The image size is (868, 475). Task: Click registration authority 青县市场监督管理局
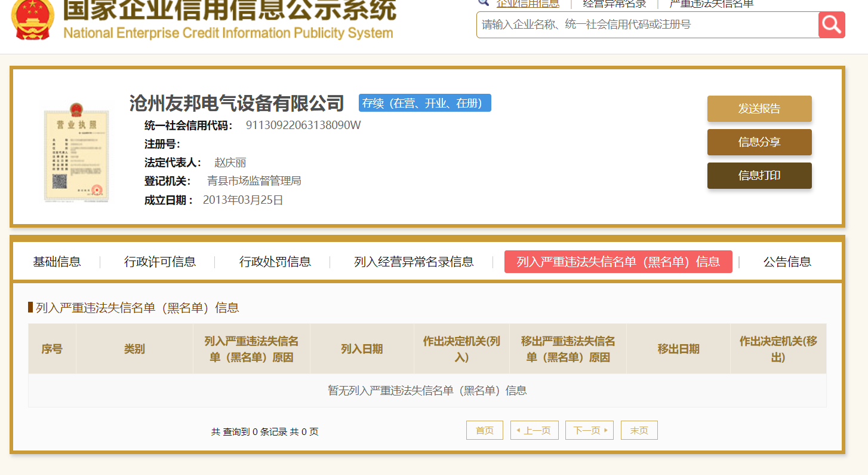(x=254, y=181)
